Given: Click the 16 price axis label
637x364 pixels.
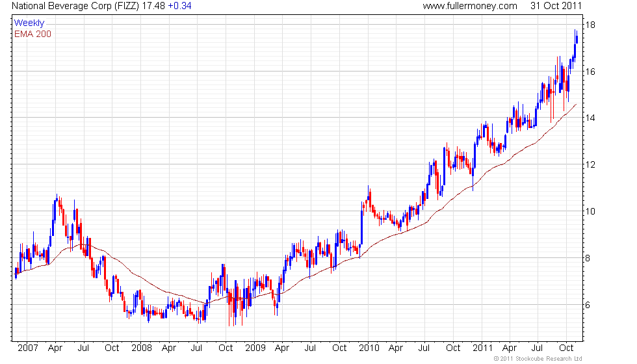Looking at the screenshot, I should [x=590, y=71].
